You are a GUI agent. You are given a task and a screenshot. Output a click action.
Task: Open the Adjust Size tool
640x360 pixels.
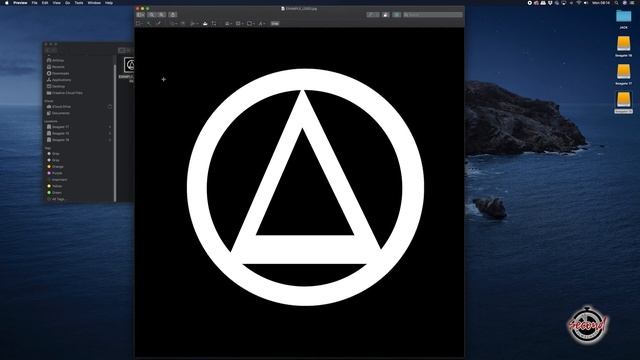214,24
